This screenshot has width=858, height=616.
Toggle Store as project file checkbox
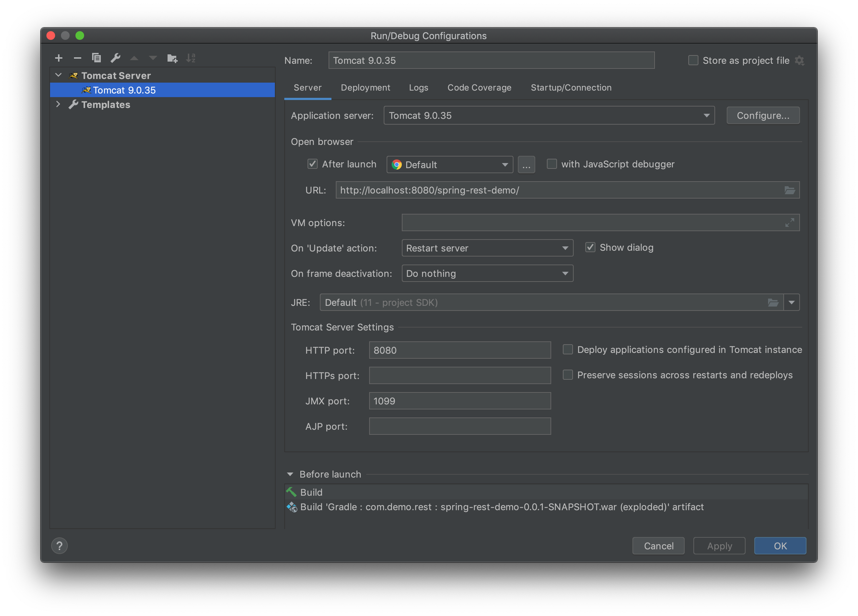pyautogui.click(x=693, y=61)
